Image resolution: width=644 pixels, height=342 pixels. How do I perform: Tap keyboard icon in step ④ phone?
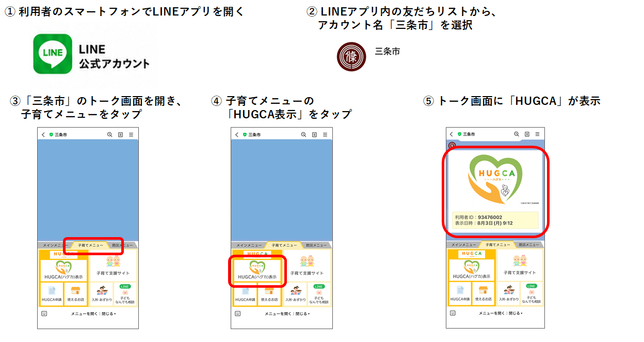(238, 313)
